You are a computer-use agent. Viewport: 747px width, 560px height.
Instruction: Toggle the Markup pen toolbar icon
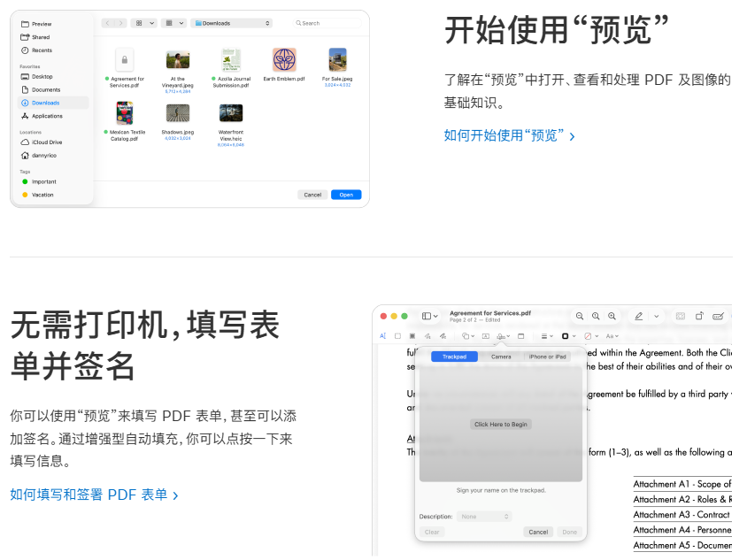tap(638, 316)
